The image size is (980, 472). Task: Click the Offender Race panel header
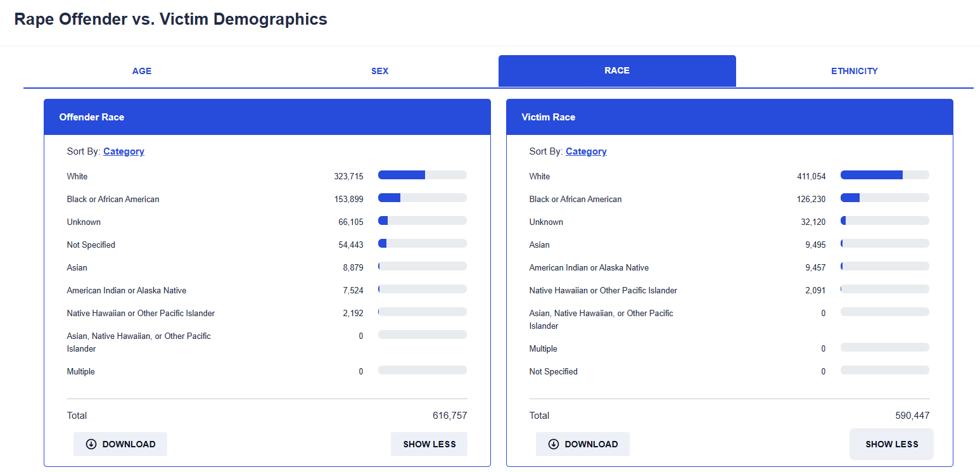point(267,117)
